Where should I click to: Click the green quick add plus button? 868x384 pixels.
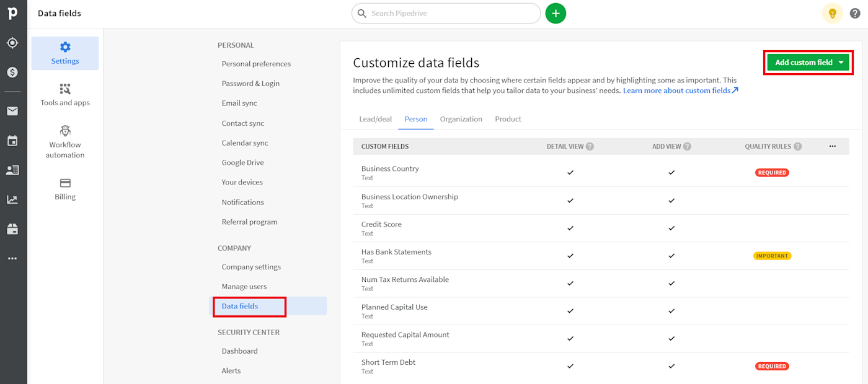(556, 13)
